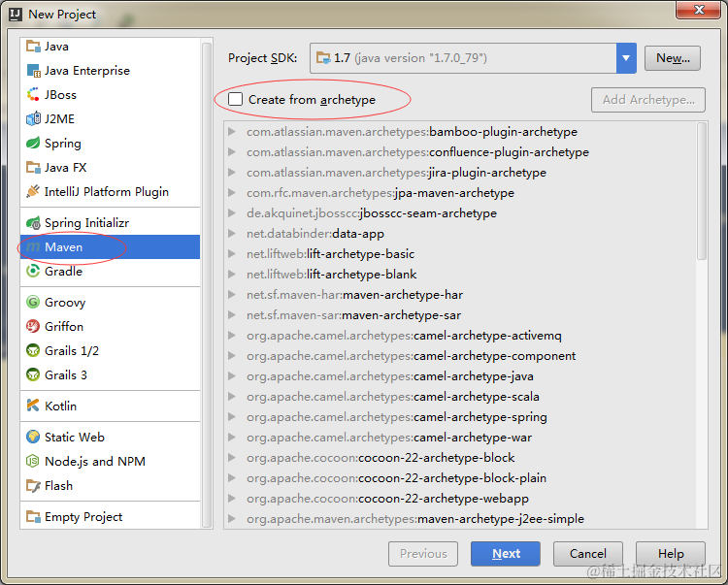Click the Add Archetype... button
Viewport: 728px width, 585px height.
648,100
